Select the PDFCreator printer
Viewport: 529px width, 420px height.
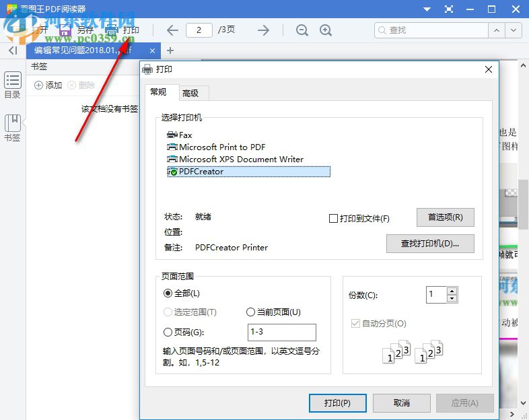[248, 172]
